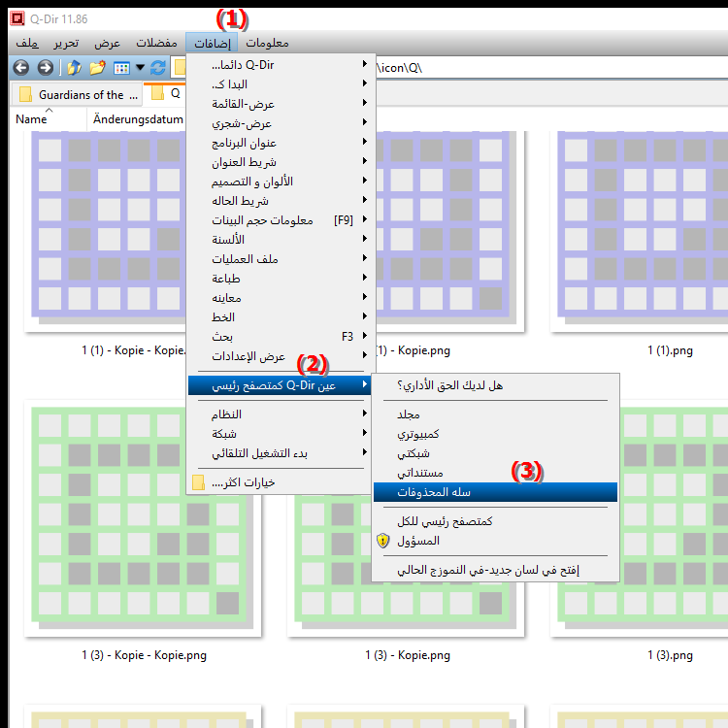Sort by Änderungsdatum column header
Screen dimensions: 728x728
tap(137, 118)
